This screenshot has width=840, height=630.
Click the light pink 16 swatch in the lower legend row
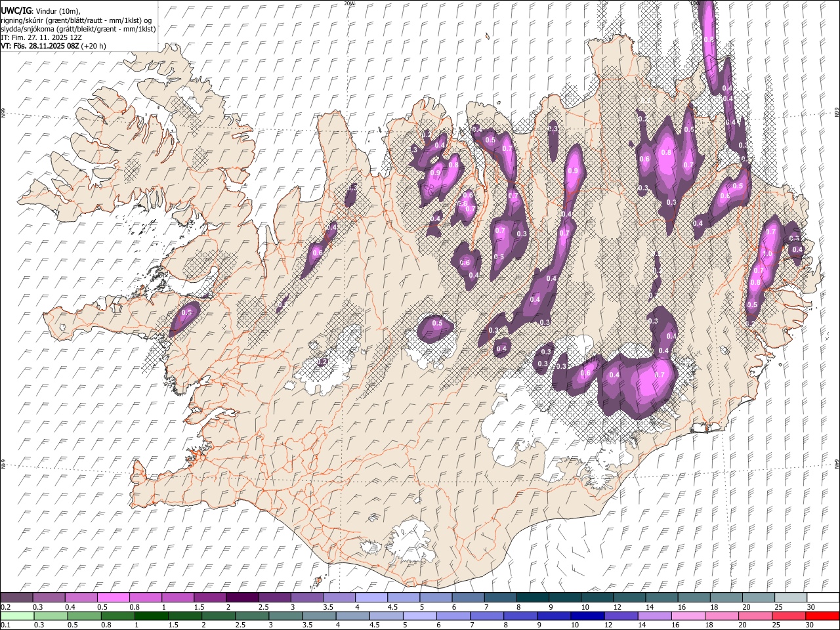click(688, 616)
